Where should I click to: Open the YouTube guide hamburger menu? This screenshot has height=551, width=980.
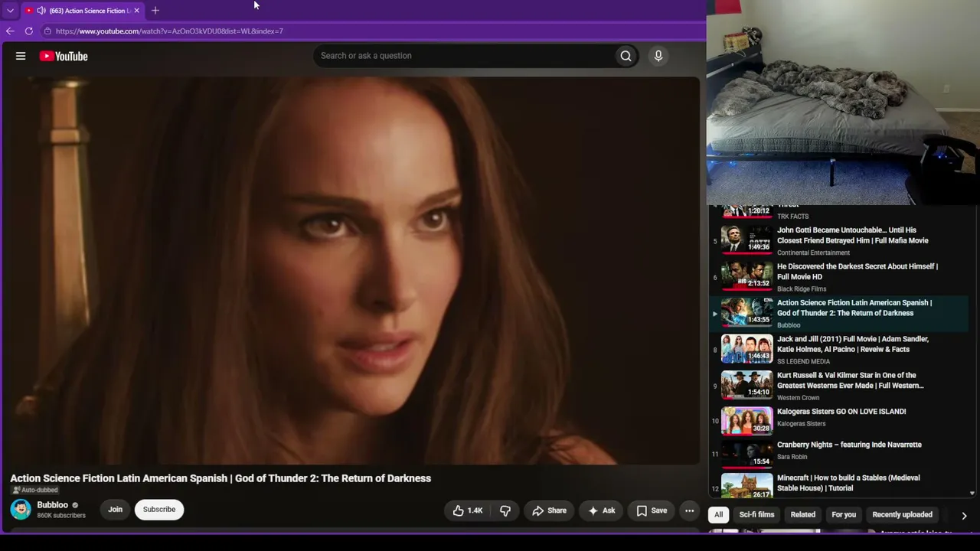pyautogui.click(x=21, y=56)
